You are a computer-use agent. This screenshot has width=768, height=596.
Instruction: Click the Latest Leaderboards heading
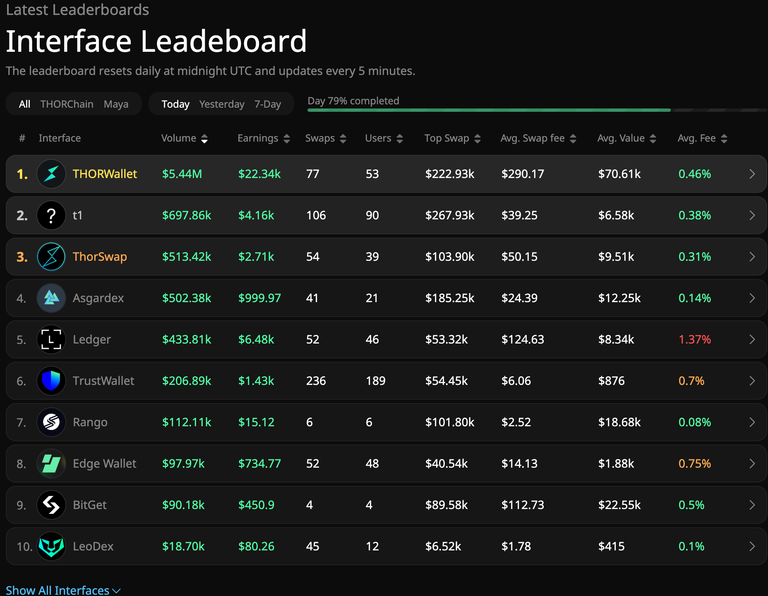tap(77, 10)
